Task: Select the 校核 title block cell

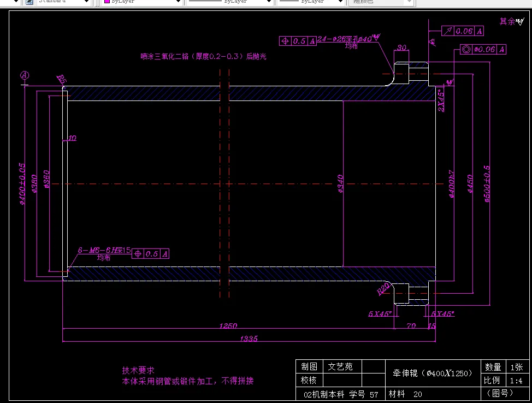Action: click(x=309, y=380)
